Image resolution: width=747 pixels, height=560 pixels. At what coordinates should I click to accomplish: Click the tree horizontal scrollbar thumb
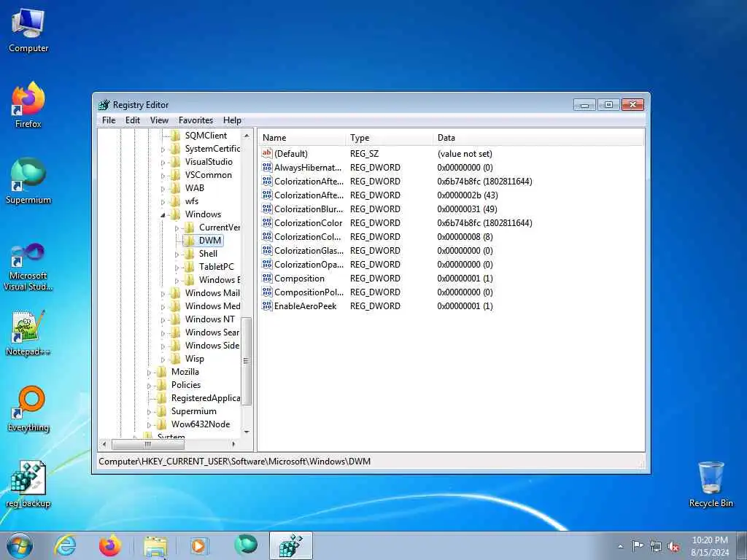coord(147,444)
